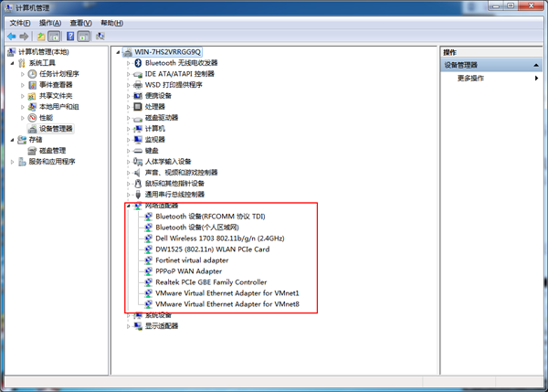The height and width of the screenshot is (392, 548).
Task: Expand the 显示适配器 category
Action: click(x=127, y=326)
